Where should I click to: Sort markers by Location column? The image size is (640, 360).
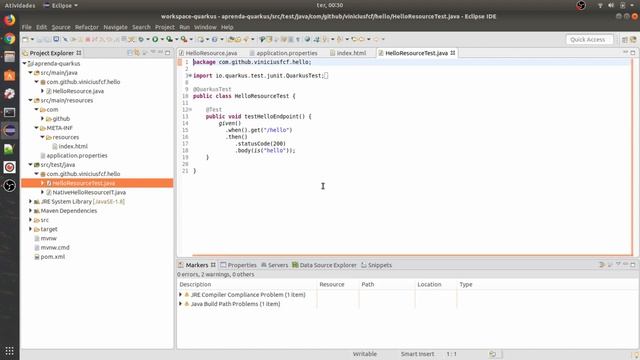[x=436, y=284]
